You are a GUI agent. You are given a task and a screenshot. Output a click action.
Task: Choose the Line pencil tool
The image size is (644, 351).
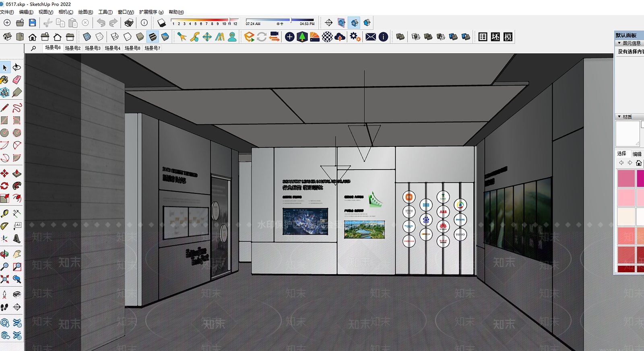click(4, 108)
